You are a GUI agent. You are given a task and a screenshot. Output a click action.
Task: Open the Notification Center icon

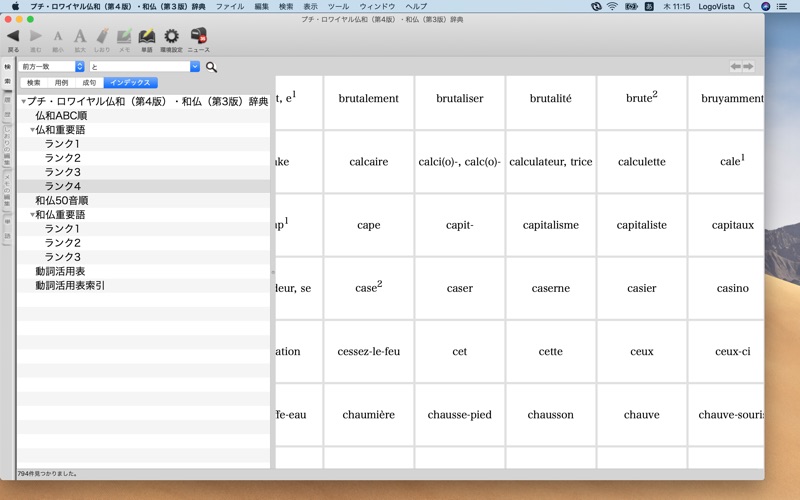(x=782, y=6)
